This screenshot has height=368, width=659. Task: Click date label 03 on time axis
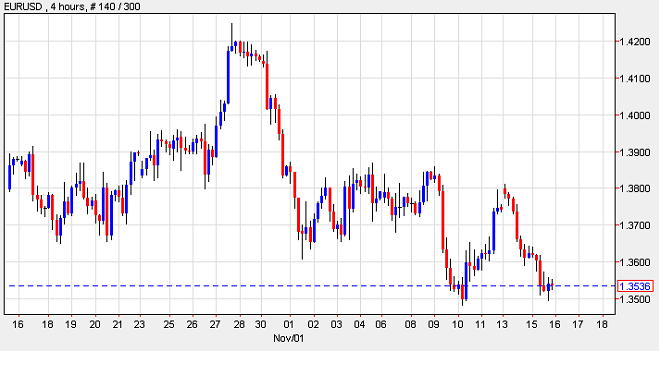point(336,324)
